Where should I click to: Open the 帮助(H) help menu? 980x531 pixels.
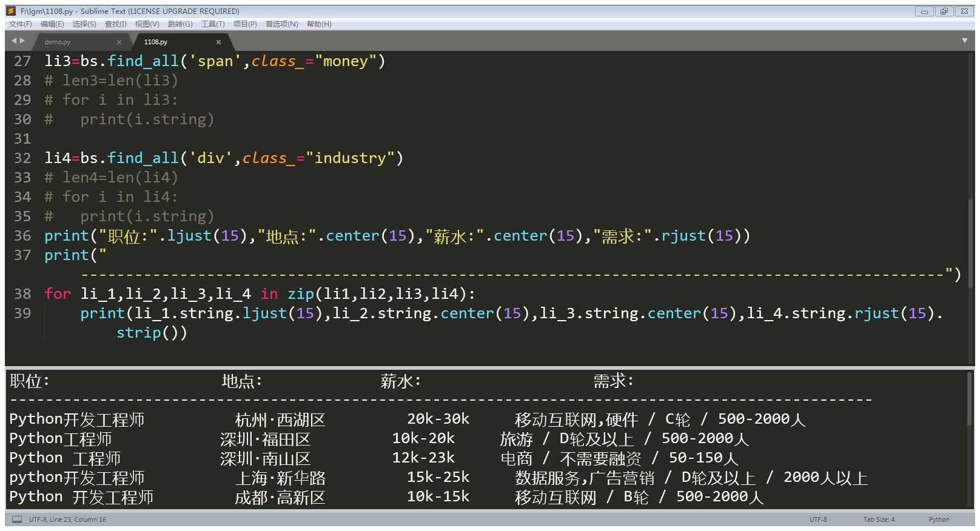[319, 24]
